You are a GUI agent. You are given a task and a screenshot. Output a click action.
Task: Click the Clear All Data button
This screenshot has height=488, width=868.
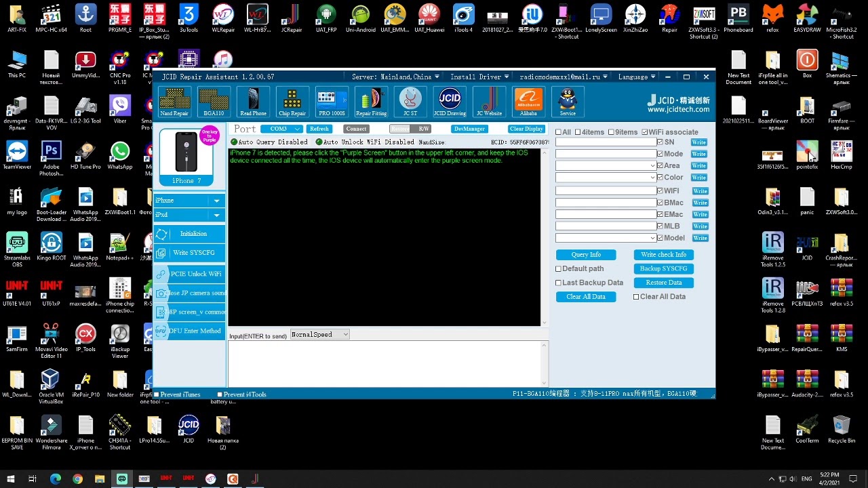coord(586,297)
